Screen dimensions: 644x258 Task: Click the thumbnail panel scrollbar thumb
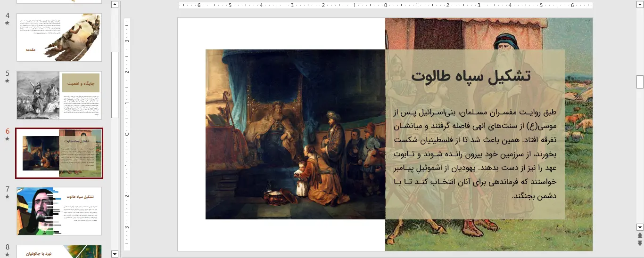[115, 85]
